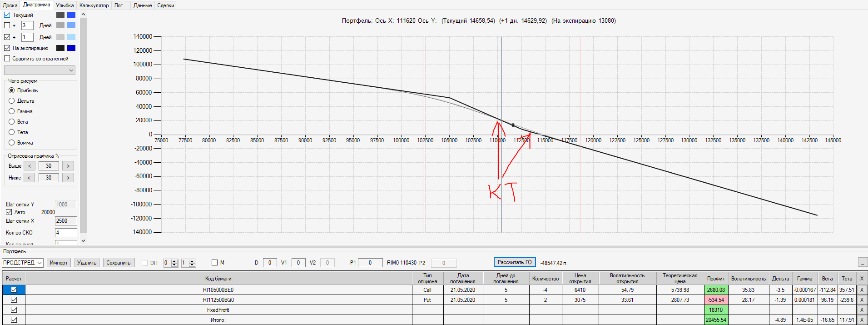Click the scroll-down arrow of the settings panel
The width and height of the screenshot is (868, 325).
83,241
